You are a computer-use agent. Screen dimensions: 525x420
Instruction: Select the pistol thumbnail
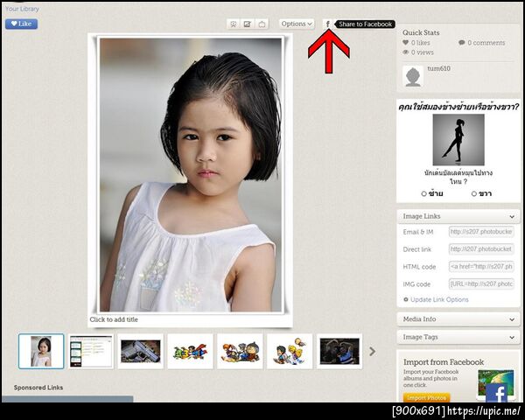(141, 352)
